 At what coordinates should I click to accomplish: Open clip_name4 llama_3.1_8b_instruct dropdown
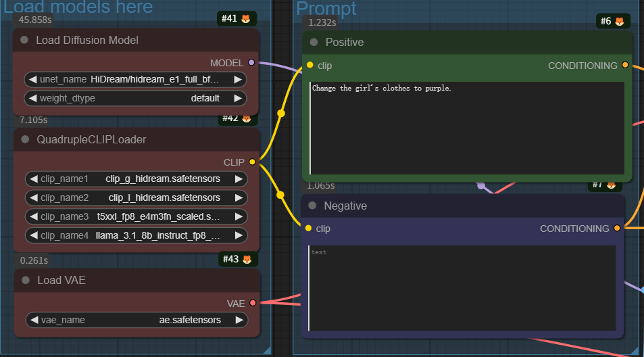pyautogui.click(x=137, y=235)
